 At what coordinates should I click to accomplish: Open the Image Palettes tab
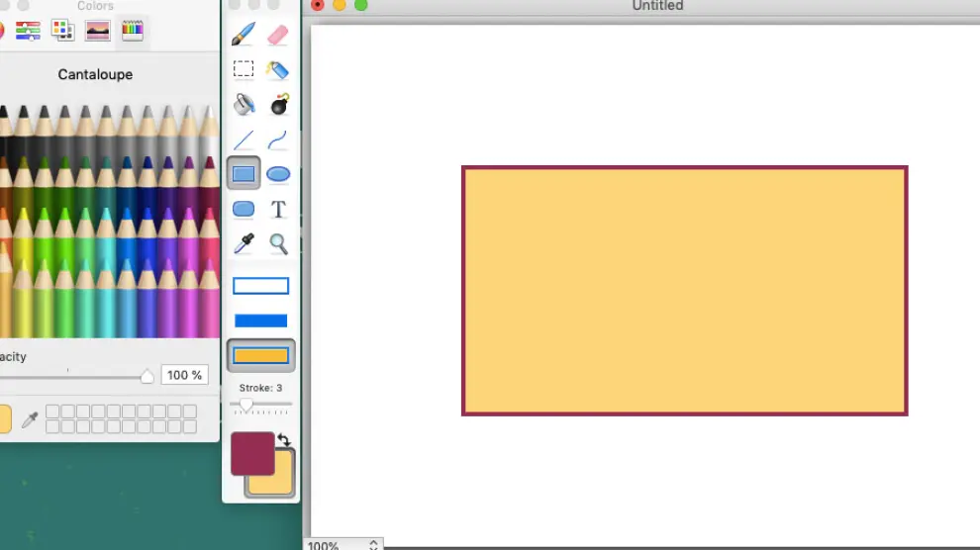98,31
